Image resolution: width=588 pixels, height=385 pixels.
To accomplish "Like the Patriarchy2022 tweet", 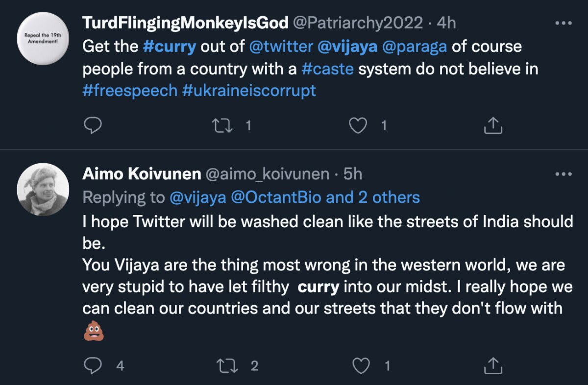I will coord(358,126).
